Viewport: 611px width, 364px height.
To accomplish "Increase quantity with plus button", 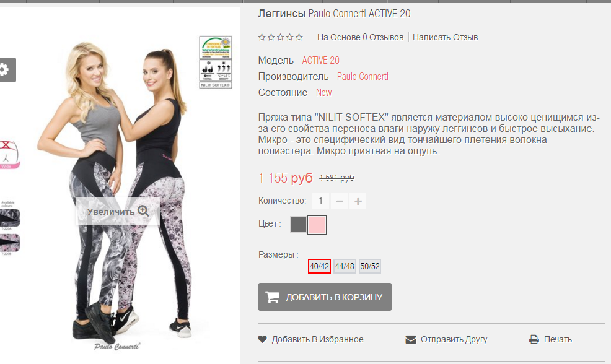I will tap(358, 201).
